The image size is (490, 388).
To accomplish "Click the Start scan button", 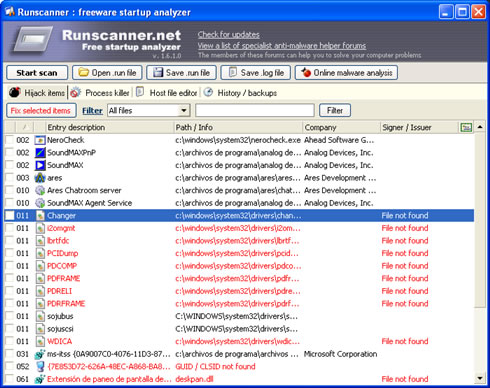I will click(37, 73).
